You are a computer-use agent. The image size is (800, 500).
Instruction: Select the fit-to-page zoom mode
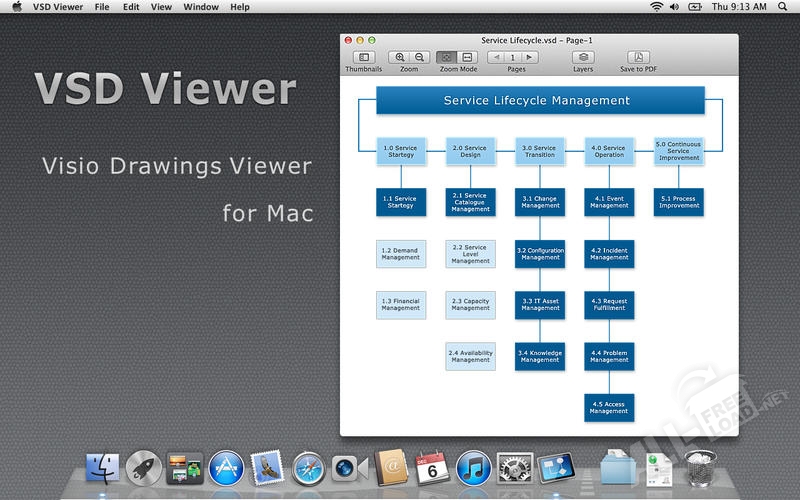446,58
